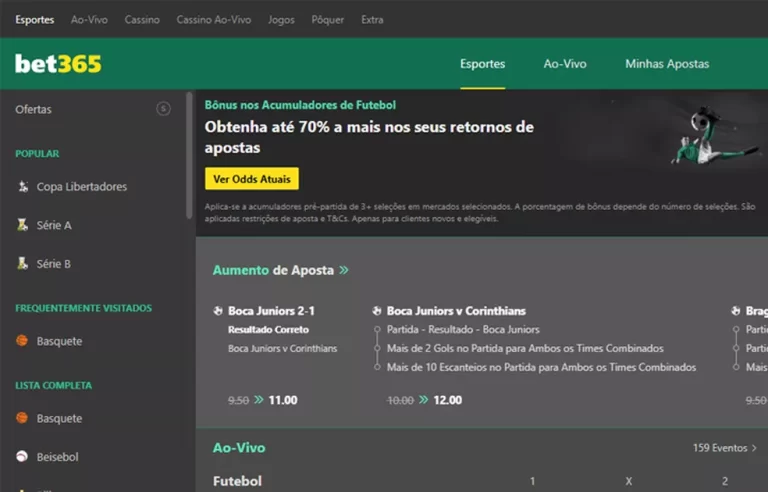Open the Beisebol ball icon

[x=22, y=457]
